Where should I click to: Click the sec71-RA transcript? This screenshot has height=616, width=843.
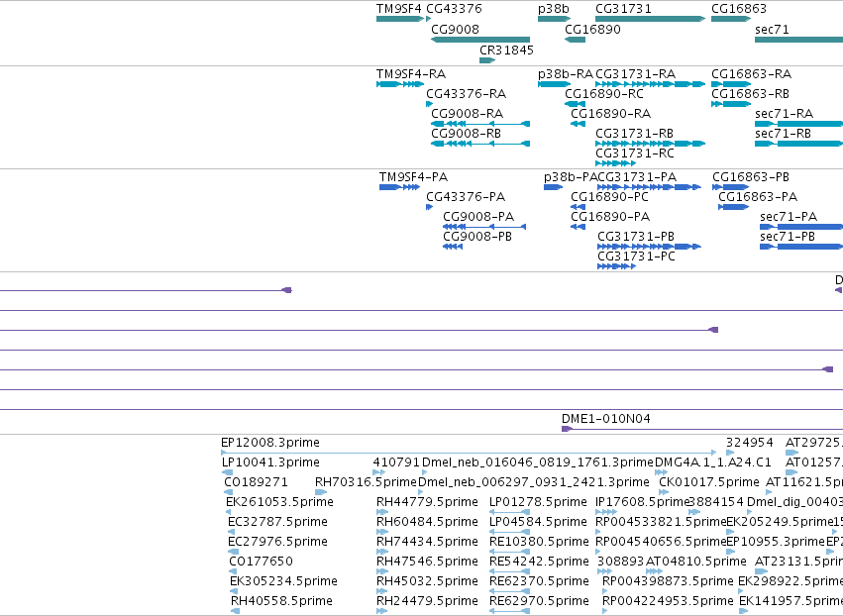(x=798, y=124)
